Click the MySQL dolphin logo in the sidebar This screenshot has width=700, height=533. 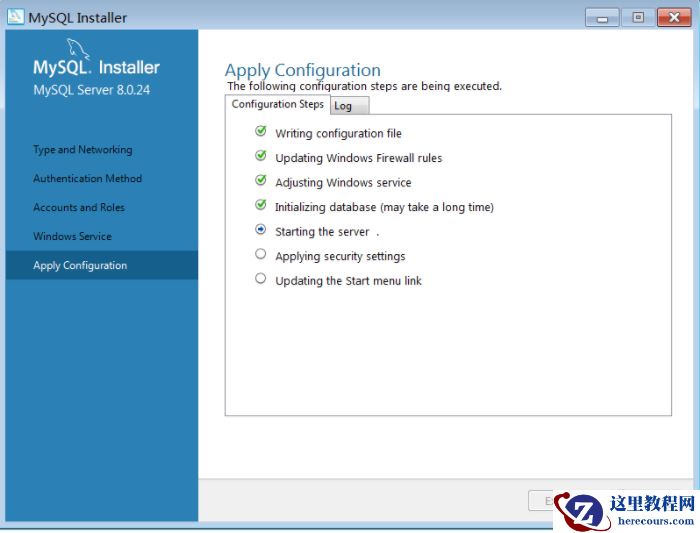[x=78, y=49]
